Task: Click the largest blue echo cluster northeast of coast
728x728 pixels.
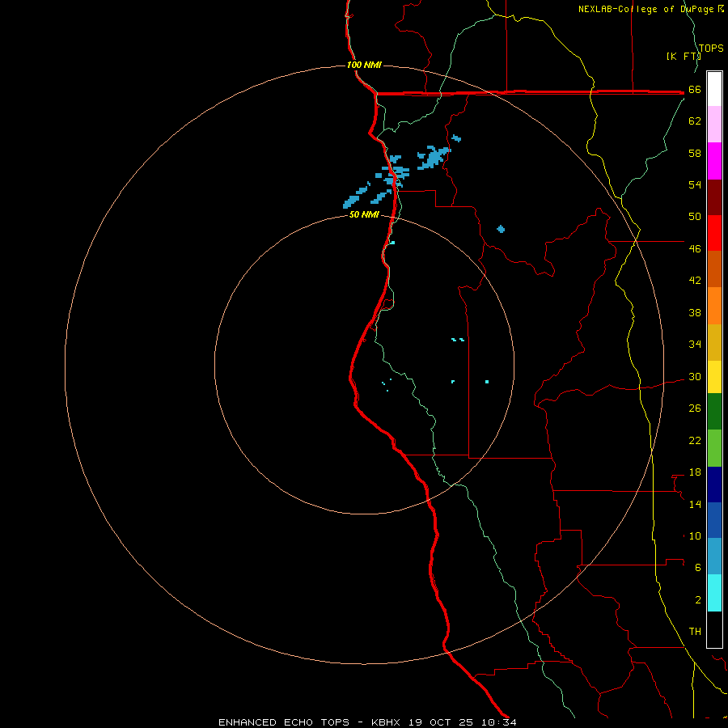Action: pyautogui.click(x=434, y=158)
